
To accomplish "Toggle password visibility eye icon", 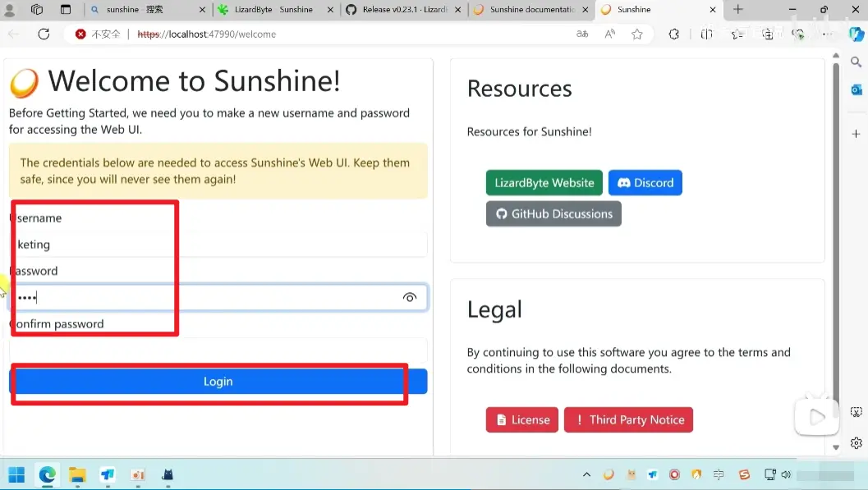I will pyautogui.click(x=410, y=298).
